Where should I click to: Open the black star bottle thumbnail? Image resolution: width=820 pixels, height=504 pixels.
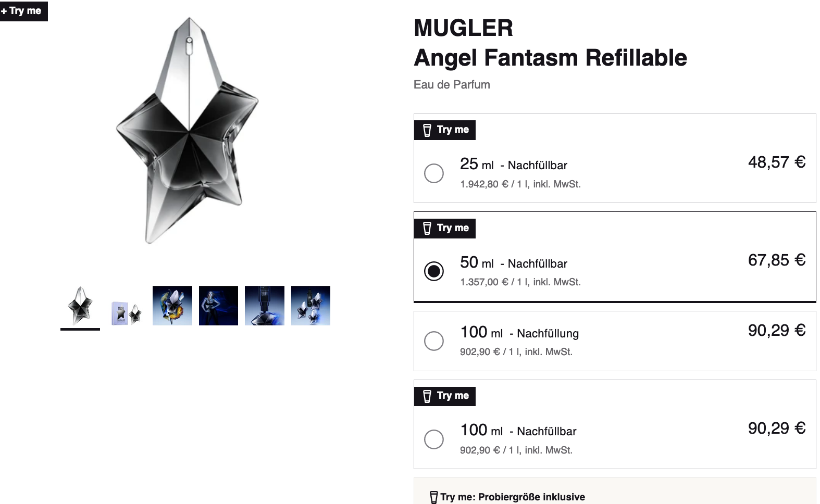[x=80, y=306]
